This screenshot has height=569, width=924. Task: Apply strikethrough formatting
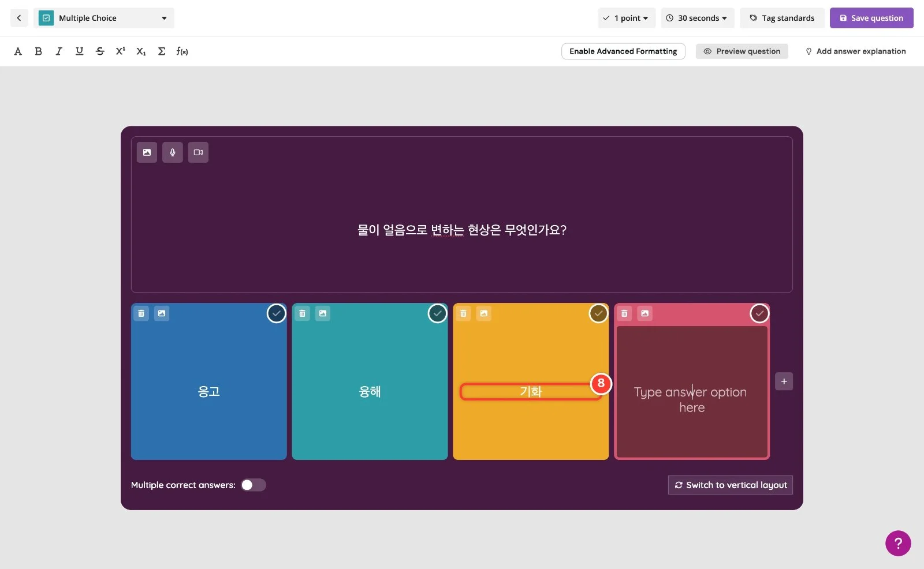coord(100,51)
